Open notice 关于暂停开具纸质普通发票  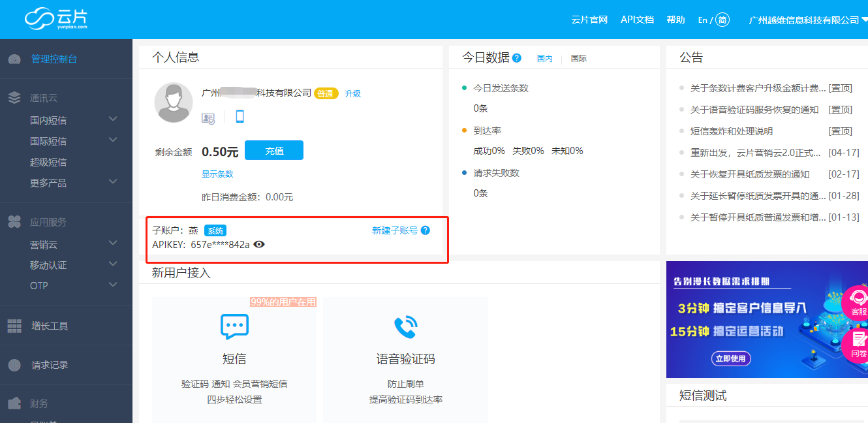(758, 217)
